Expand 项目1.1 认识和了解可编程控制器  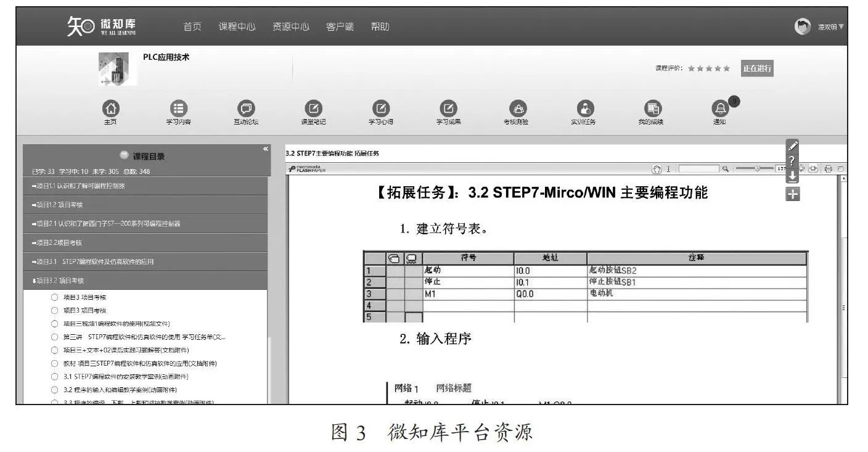[145, 186]
